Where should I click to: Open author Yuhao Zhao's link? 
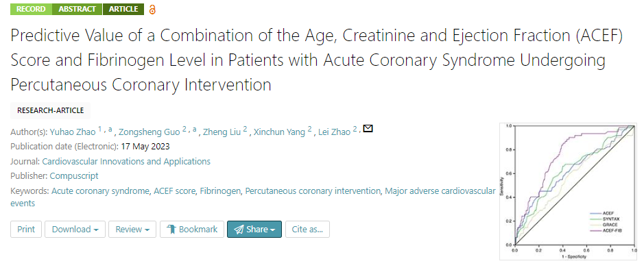73,132
